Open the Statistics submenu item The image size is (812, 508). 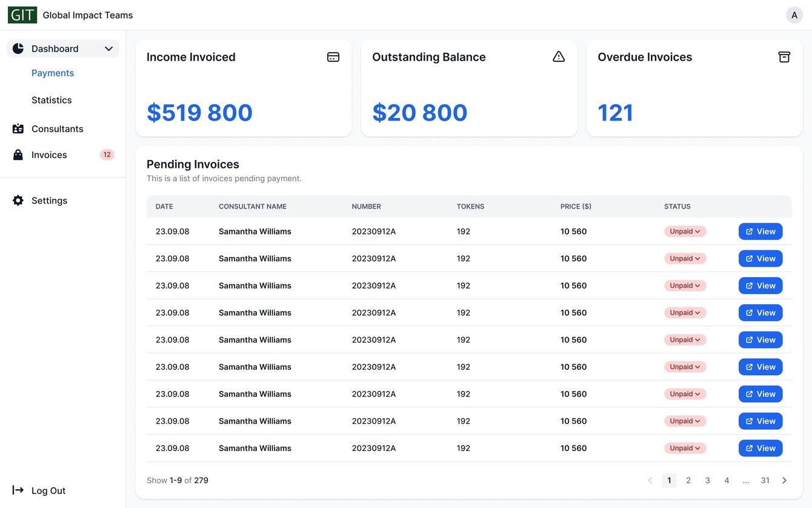click(x=52, y=101)
